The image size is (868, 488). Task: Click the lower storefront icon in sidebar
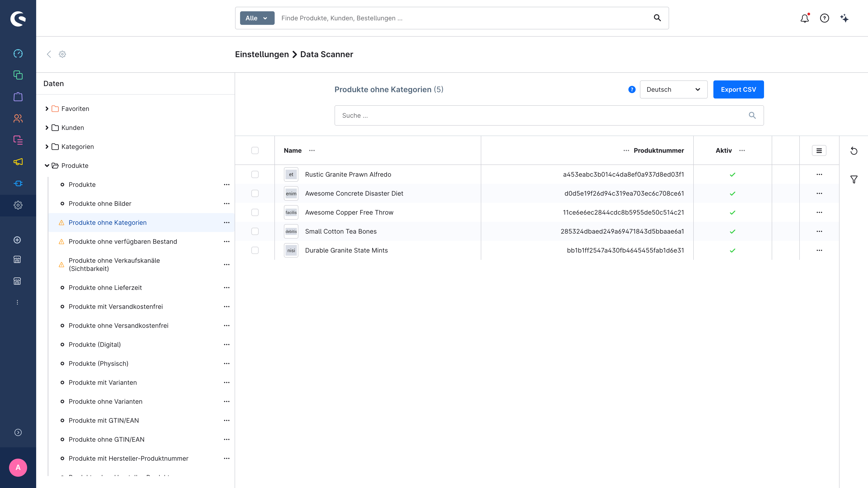tap(17, 281)
